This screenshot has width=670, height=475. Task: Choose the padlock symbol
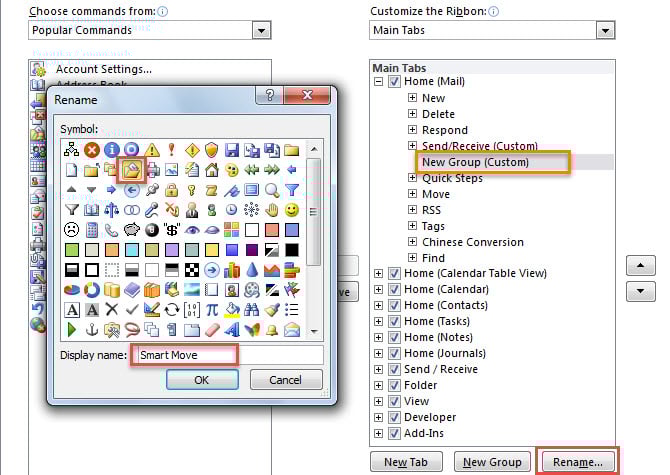[172, 190]
